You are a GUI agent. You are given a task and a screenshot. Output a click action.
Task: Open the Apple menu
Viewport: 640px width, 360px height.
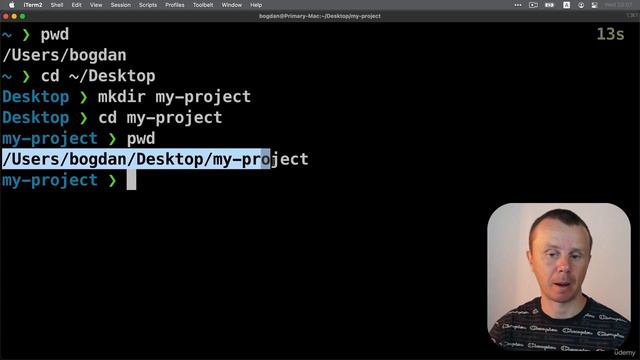point(11,5)
